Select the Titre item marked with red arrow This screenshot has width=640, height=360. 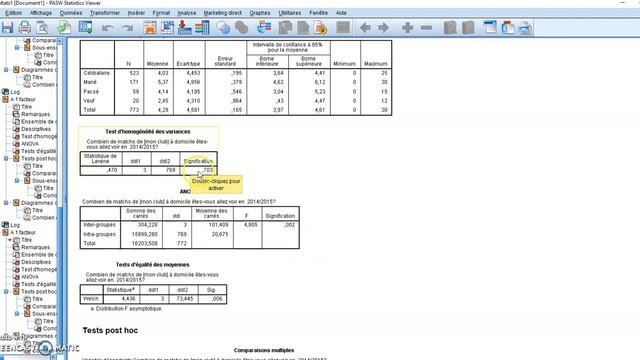27,240
